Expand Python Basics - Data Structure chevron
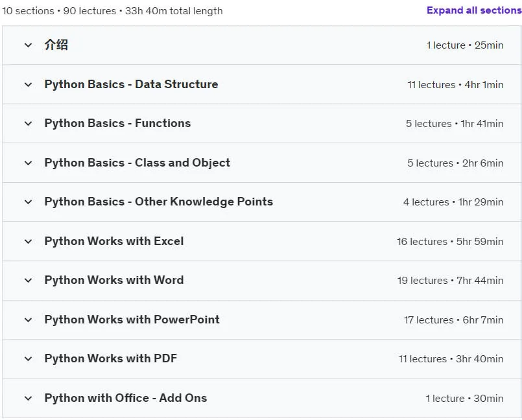522x420 pixels. 29,84
